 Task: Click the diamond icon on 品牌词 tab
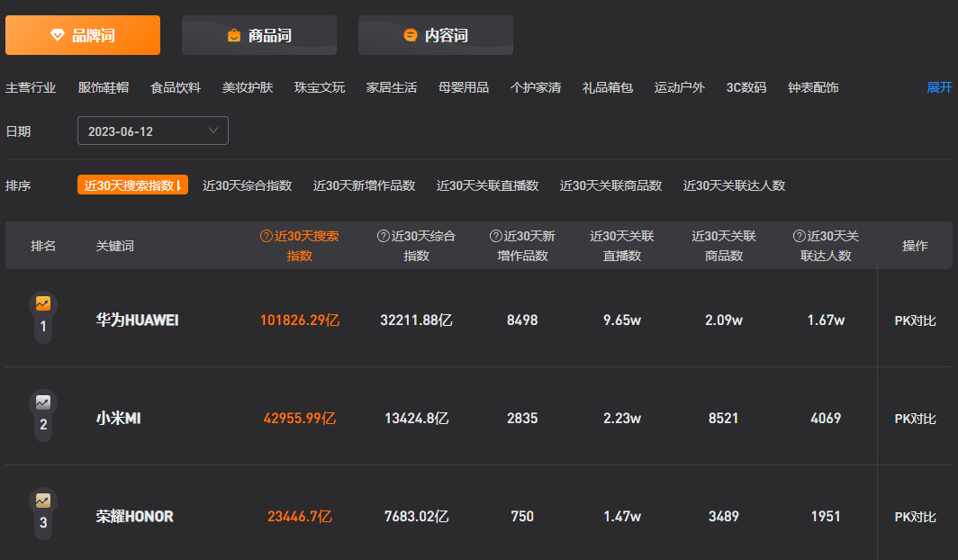[x=58, y=35]
